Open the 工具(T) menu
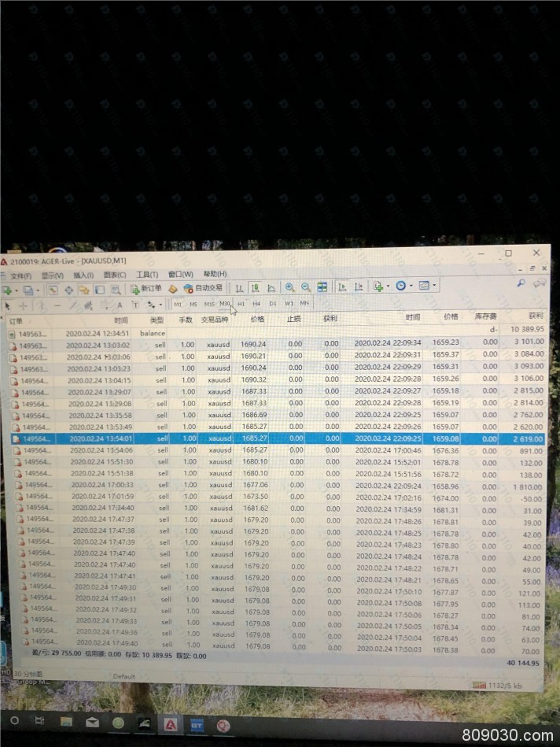This screenshot has height=747, width=560. click(147, 275)
